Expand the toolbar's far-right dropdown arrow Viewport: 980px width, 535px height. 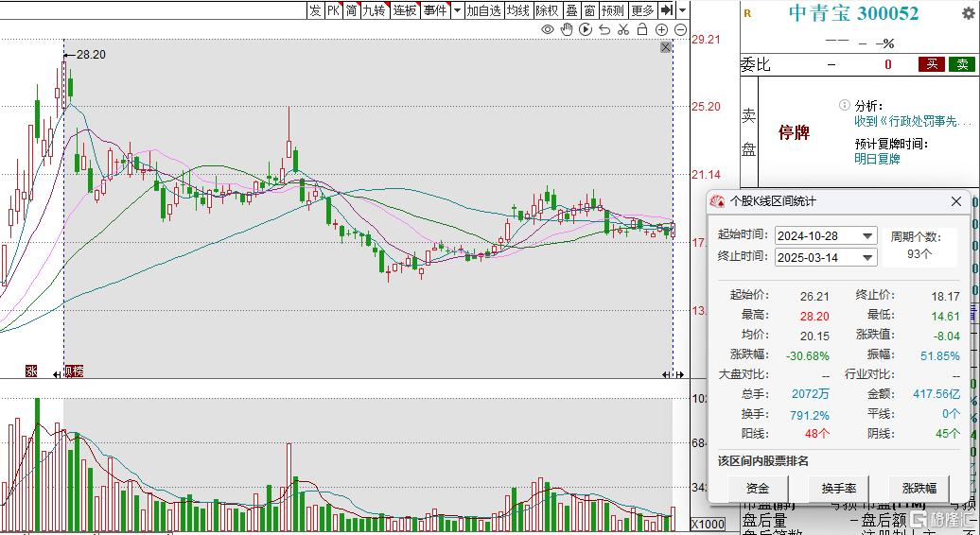pos(683,10)
